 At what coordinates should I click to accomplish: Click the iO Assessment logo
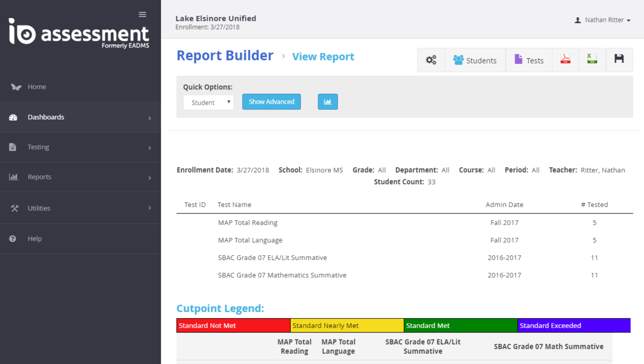(79, 34)
